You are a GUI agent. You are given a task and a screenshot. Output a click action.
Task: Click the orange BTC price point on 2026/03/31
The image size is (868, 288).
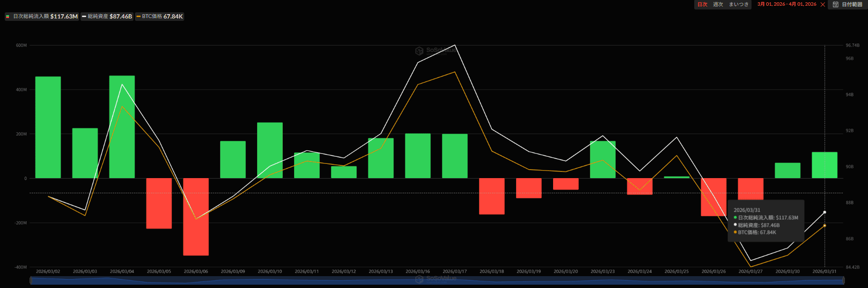tap(824, 225)
